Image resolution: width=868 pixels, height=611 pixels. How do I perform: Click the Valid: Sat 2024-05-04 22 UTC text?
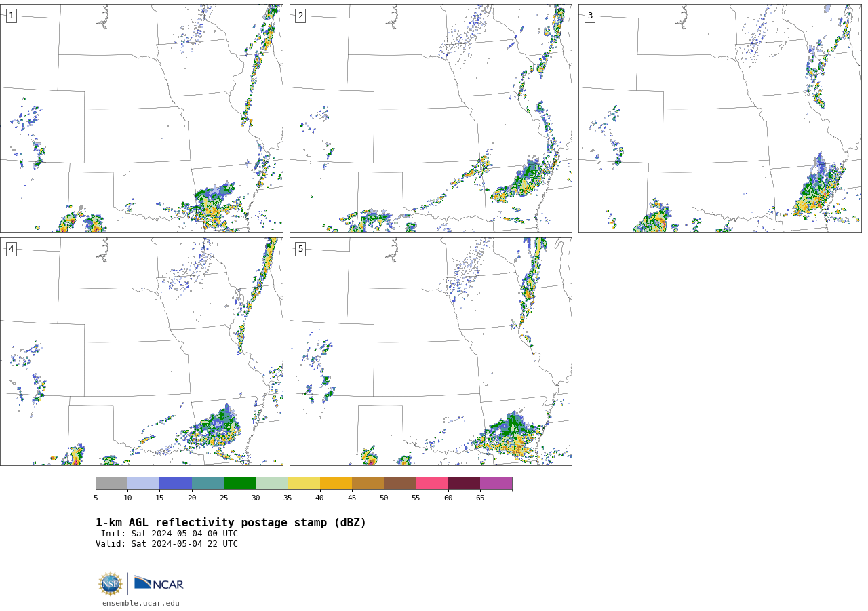point(167,544)
